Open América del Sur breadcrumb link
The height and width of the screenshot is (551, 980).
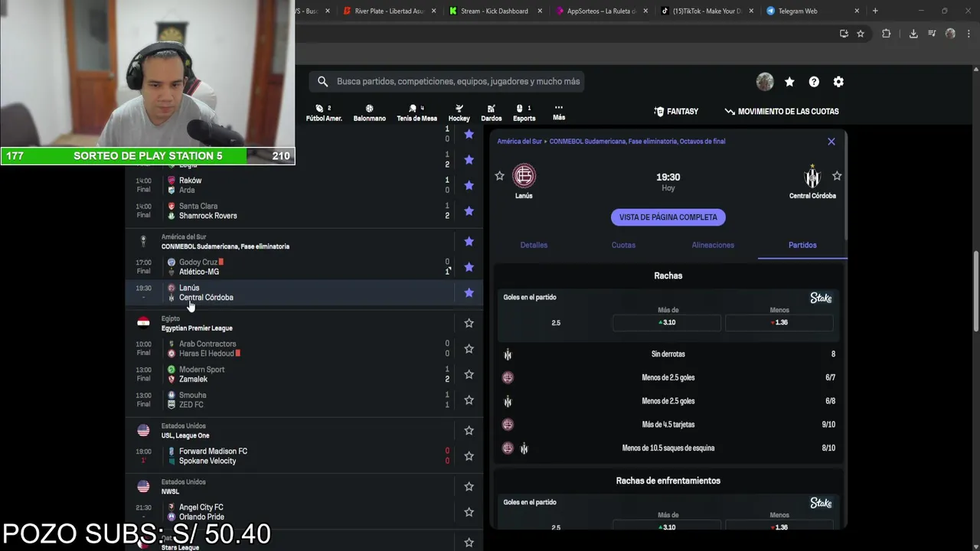(519, 142)
